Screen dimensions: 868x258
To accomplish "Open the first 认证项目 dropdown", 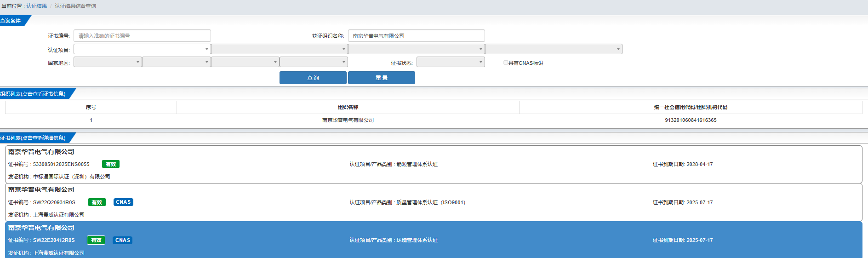I will (142, 49).
